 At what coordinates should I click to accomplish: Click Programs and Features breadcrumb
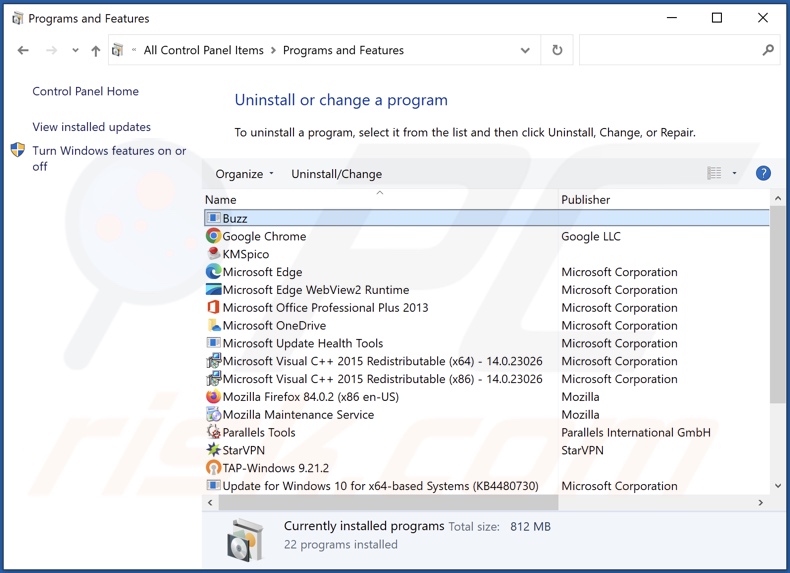pos(343,50)
